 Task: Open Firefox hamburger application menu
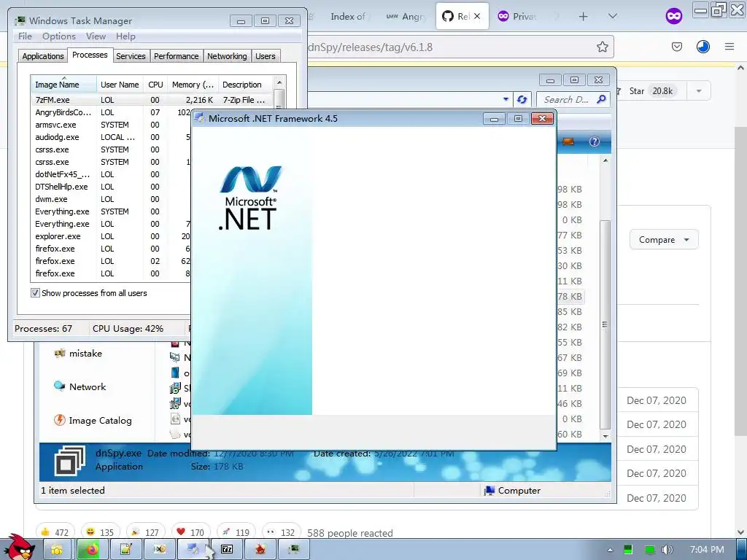pyautogui.click(x=729, y=47)
